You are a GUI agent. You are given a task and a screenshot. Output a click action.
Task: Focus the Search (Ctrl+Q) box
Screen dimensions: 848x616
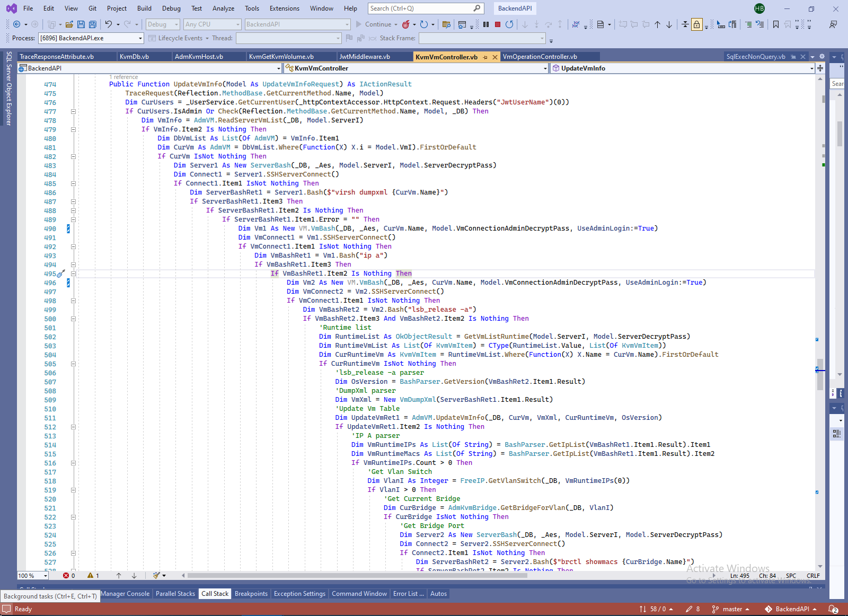click(426, 8)
